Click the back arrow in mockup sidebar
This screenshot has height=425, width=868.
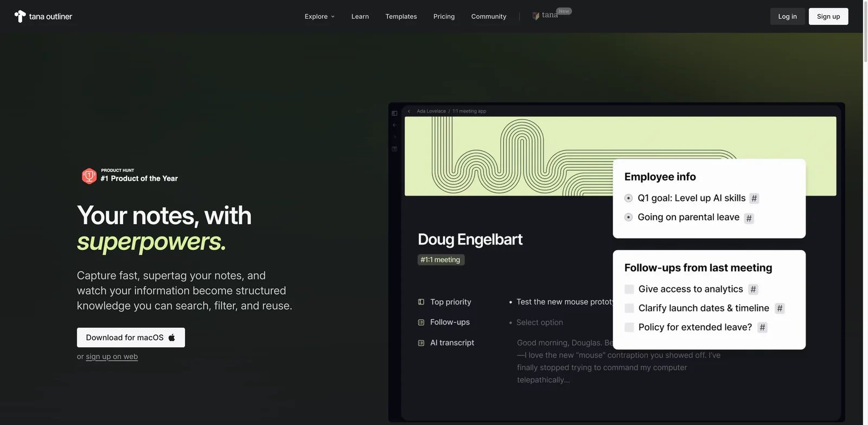pos(394,125)
